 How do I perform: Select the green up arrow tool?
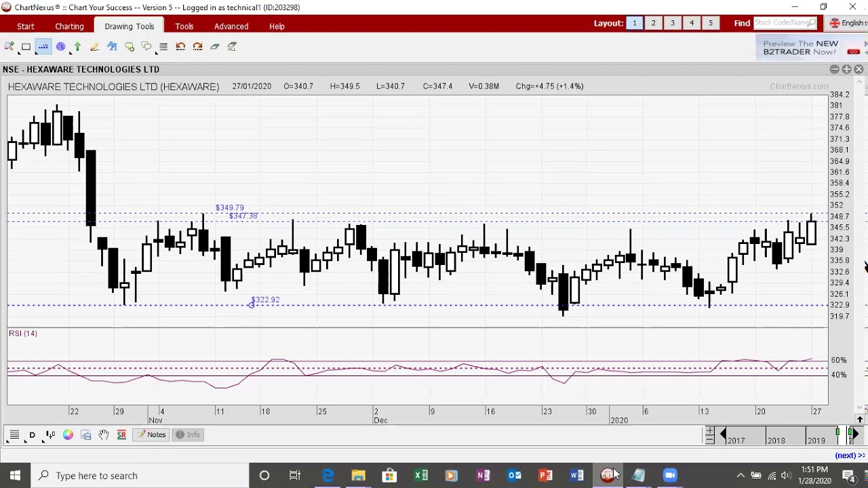(x=77, y=47)
